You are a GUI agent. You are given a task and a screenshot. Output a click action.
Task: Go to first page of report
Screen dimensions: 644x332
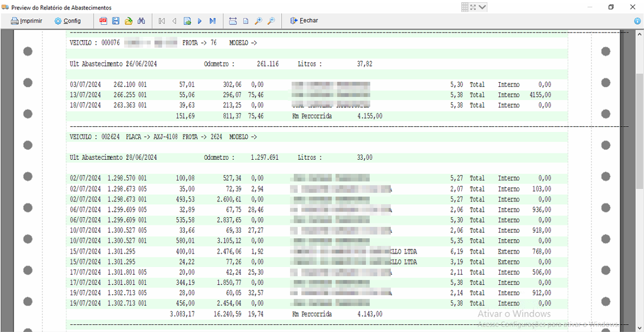pos(162,21)
